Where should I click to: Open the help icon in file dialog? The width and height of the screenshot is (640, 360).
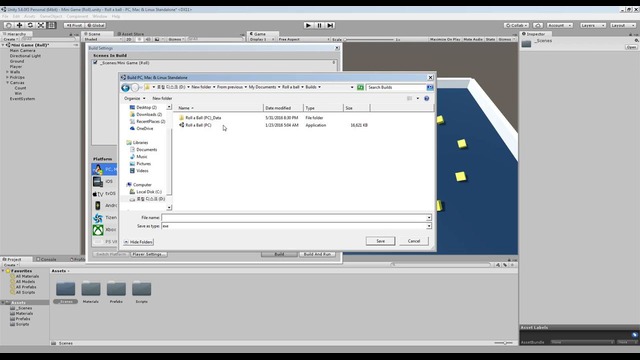[x=427, y=98]
